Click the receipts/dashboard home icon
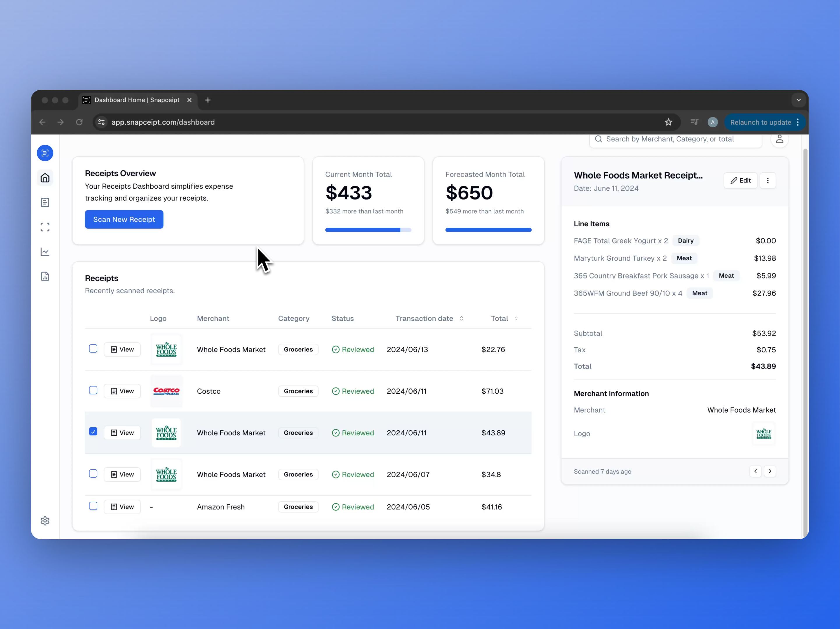Screen dimensions: 840x629 45,177
